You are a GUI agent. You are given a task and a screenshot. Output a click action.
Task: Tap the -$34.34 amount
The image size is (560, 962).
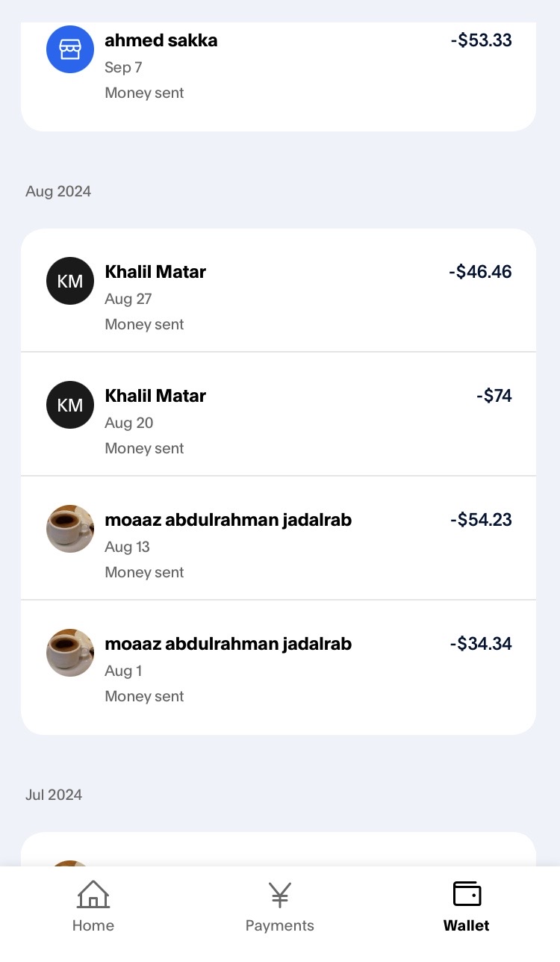481,644
